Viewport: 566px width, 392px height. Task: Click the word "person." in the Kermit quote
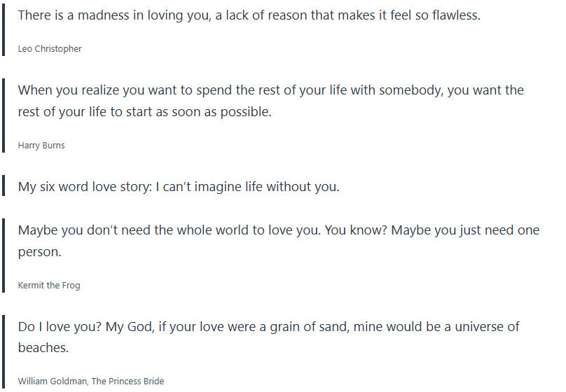pyautogui.click(x=40, y=252)
